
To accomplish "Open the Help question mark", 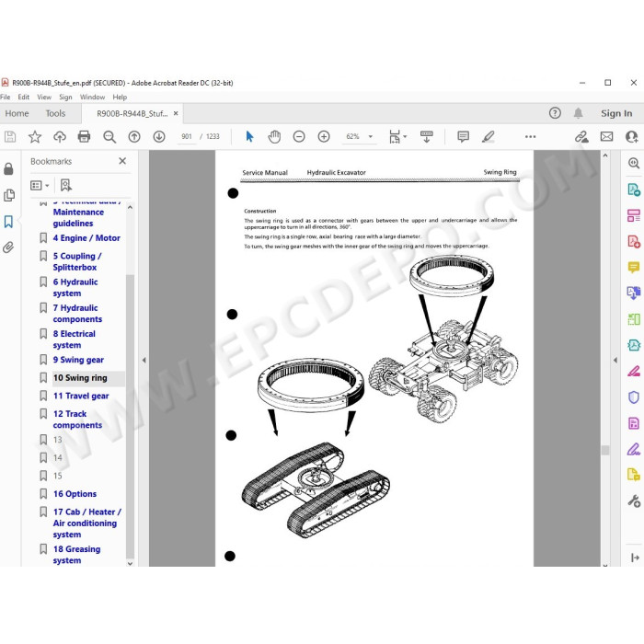I will [x=555, y=113].
